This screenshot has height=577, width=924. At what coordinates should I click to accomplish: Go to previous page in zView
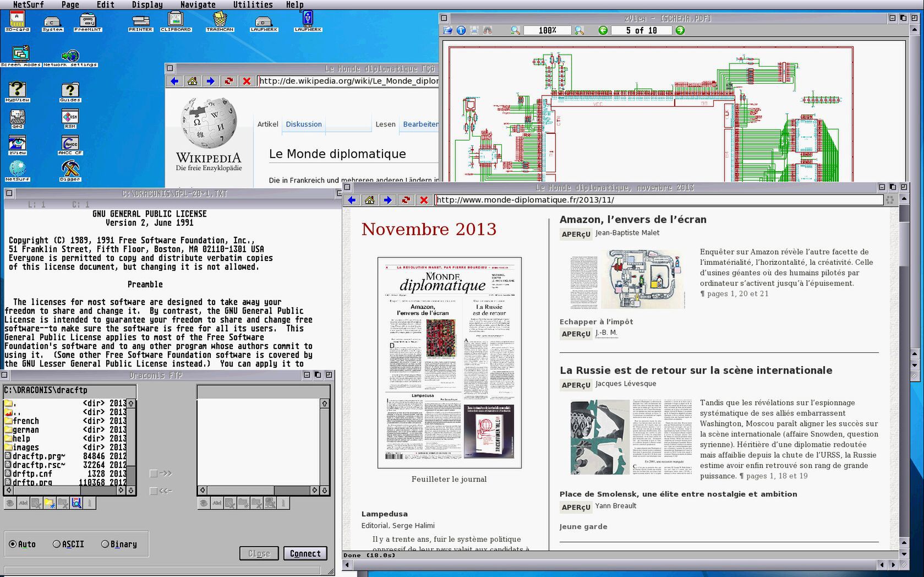coord(603,31)
